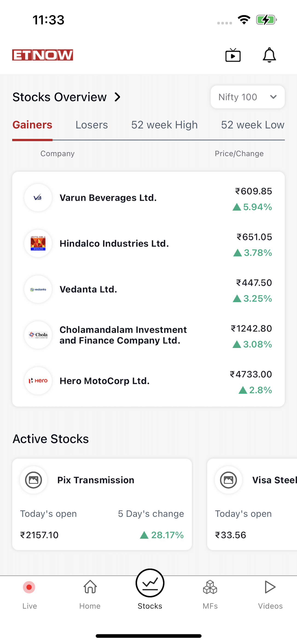This screenshot has width=297, height=644.
Task: Open the Pix Transmission active stock card
Action: (102, 504)
